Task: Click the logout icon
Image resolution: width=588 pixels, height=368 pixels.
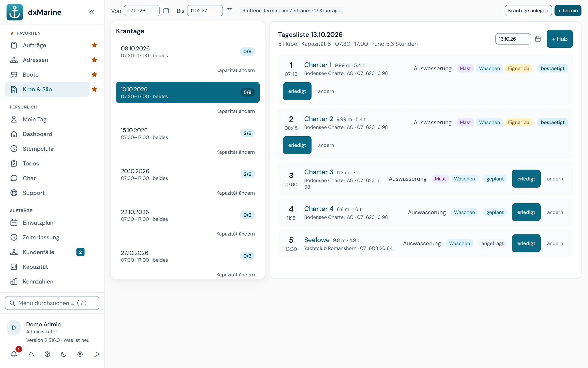Action: [96, 354]
